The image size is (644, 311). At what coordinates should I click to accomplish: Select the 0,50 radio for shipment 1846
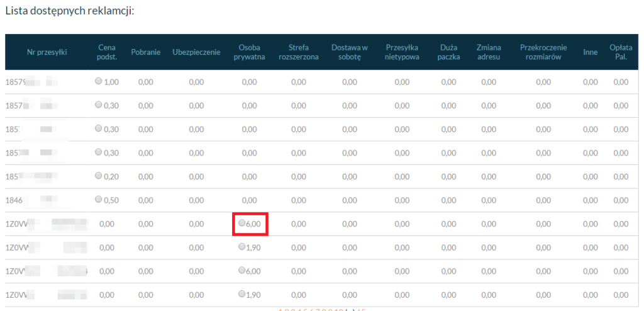[x=98, y=199]
